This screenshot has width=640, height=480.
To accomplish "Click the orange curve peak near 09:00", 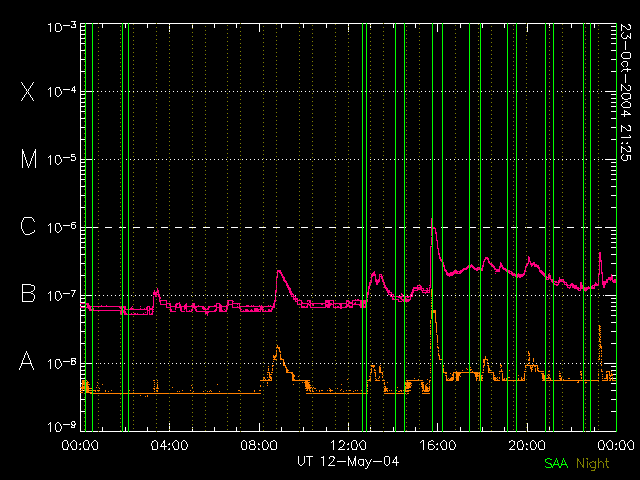I will click(x=278, y=346).
